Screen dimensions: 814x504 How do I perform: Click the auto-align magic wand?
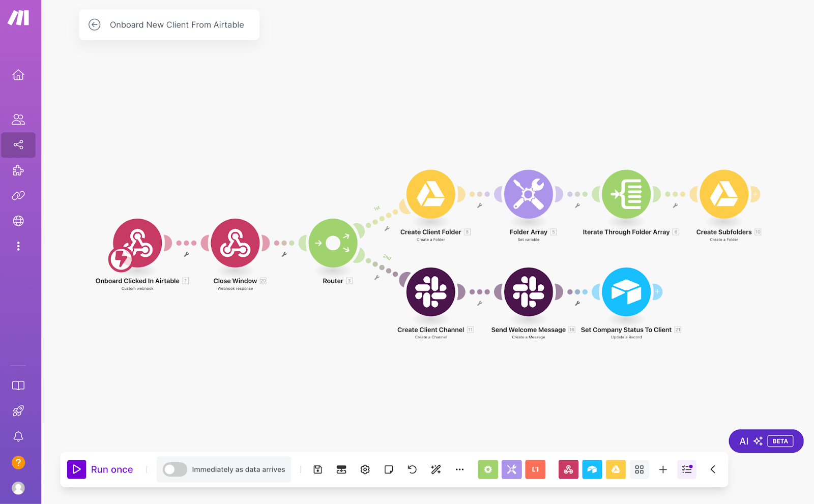tap(436, 469)
